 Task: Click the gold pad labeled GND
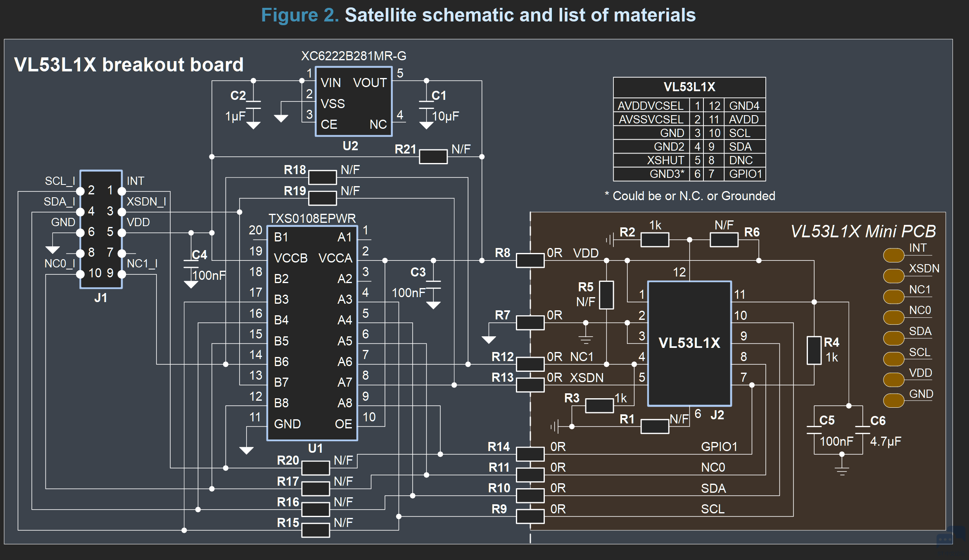[893, 400]
